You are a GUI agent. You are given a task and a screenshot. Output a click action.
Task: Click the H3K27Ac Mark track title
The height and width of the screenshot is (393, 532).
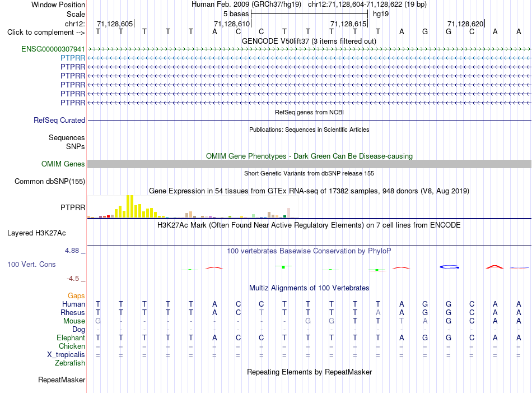tap(309, 225)
